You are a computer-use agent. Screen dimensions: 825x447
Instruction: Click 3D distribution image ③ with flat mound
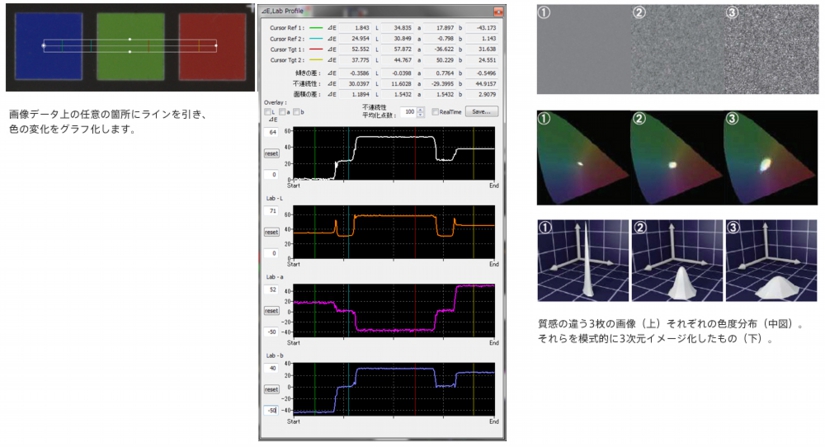point(771,260)
